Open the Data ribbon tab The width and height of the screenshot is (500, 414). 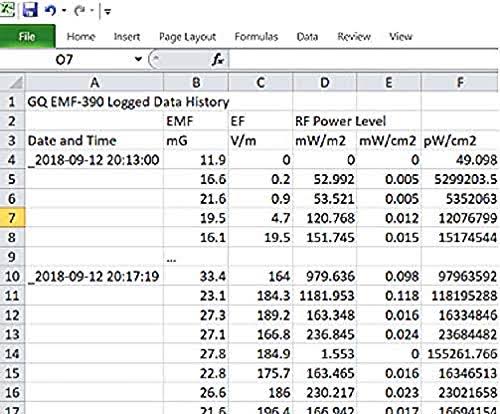point(307,36)
